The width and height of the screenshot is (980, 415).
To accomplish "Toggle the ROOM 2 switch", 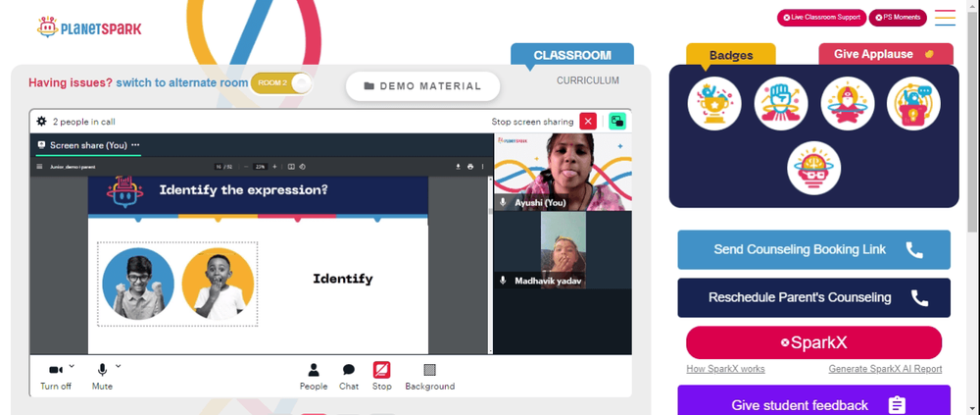I will point(280,83).
